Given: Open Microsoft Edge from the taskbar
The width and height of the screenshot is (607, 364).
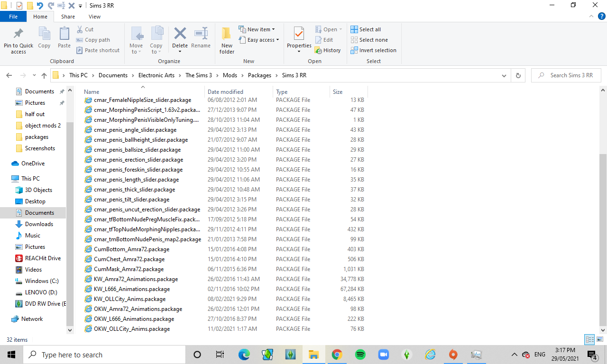Looking at the screenshot, I should [244, 355].
